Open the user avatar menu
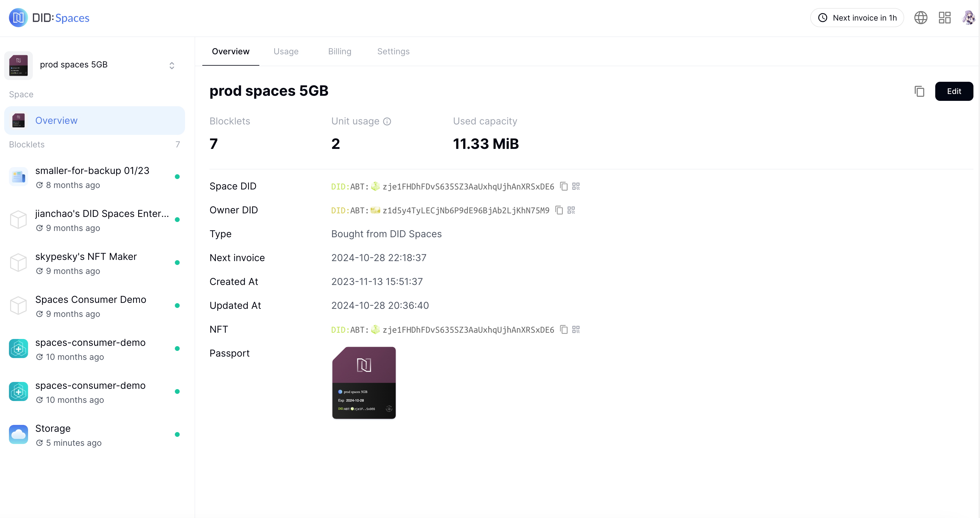 tap(968, 18)
